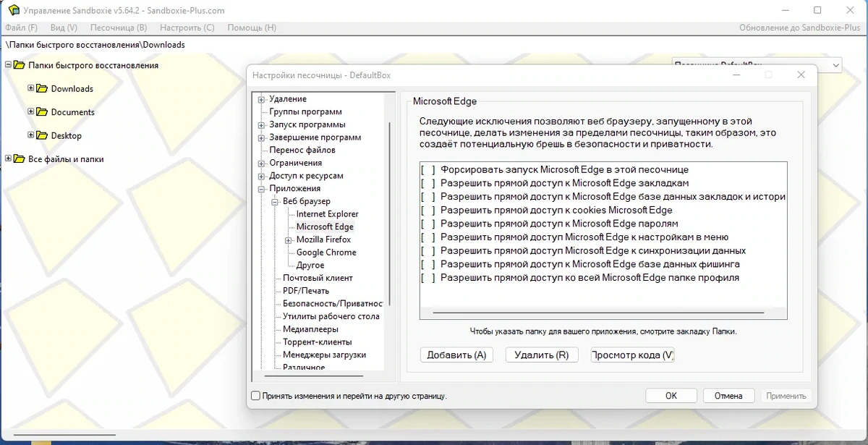Screen dimensions: 868x445
Task: Click the Добавить (A) button
Action: coord(456,355)
